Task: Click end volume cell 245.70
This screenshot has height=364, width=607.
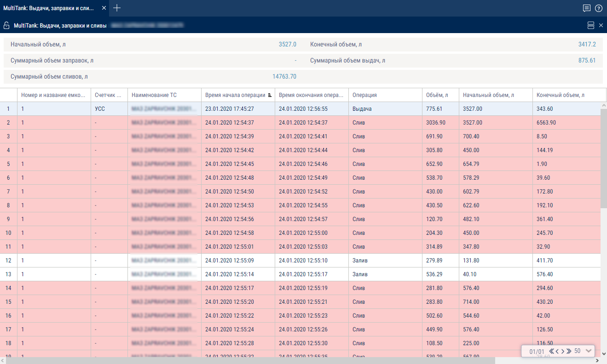Action: coord(567,233)
